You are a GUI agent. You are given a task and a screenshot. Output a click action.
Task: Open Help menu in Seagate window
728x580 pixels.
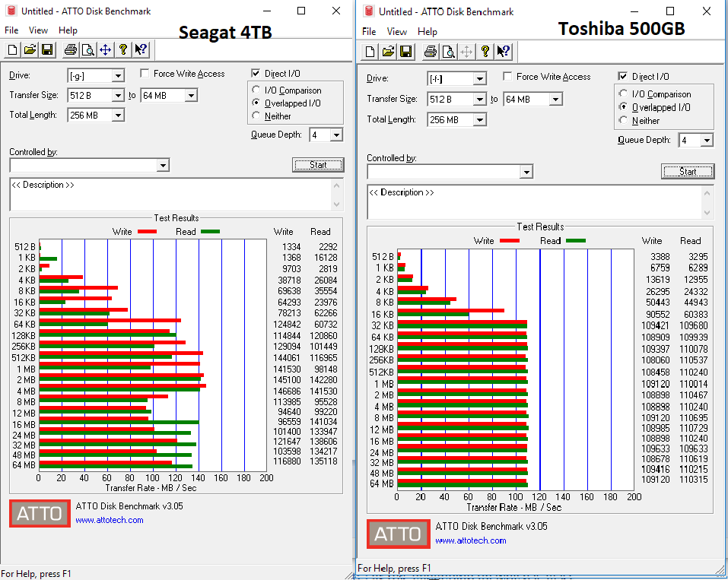68,30
